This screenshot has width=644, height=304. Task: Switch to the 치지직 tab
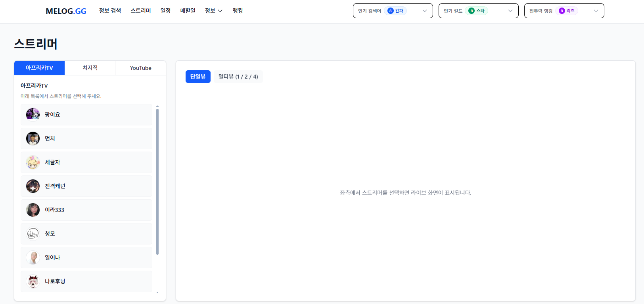point(90,68)
